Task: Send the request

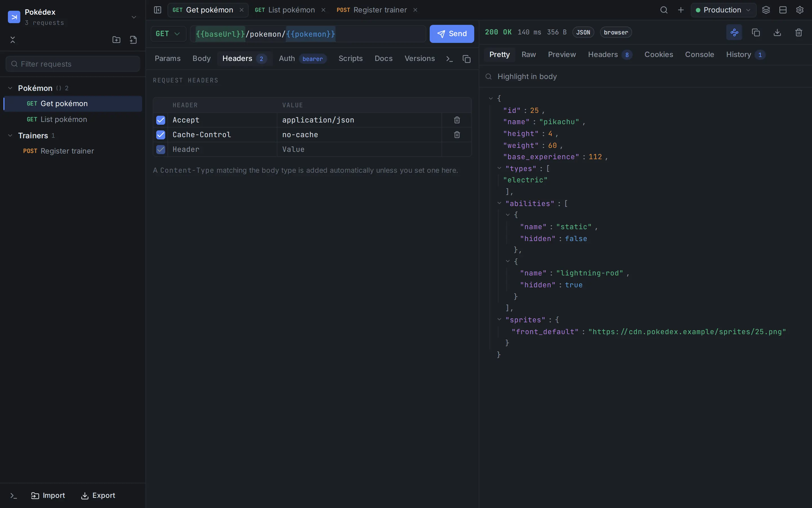Action: pyautogui.click(x=452, y=34)
